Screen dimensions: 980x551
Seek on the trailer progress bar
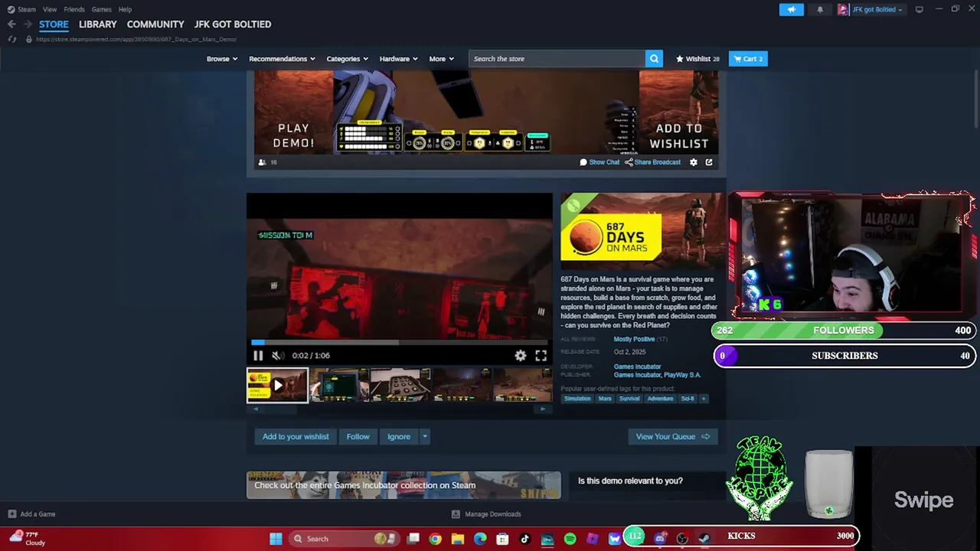click(399, 343)
